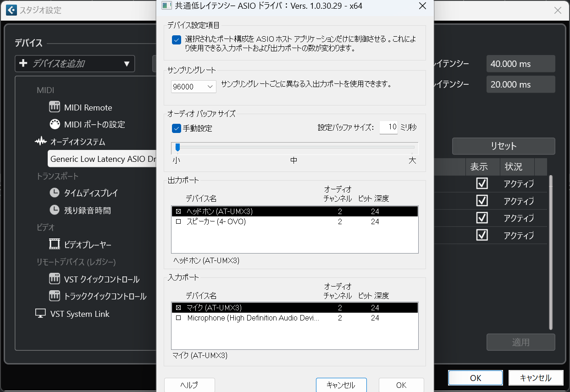Open the タイムディスプレイ device entry
Screen dimensions: 570x392
(x=83, y=193)
